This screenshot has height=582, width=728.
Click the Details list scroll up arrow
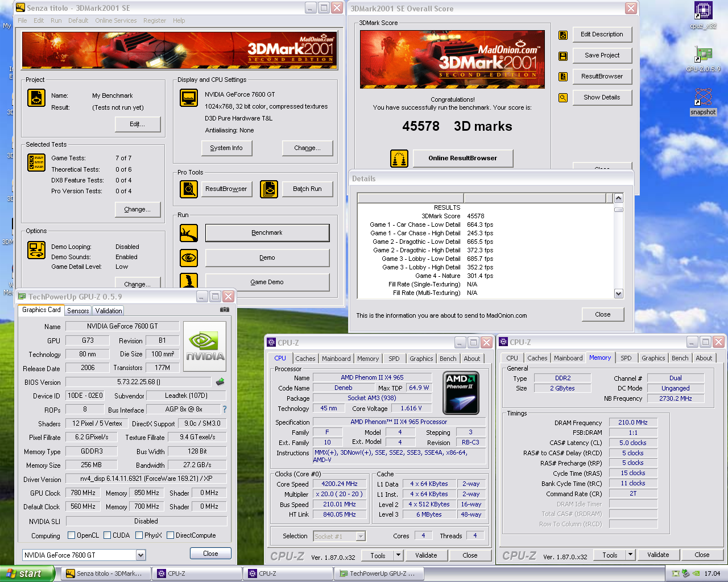click(x=619, y=198)
